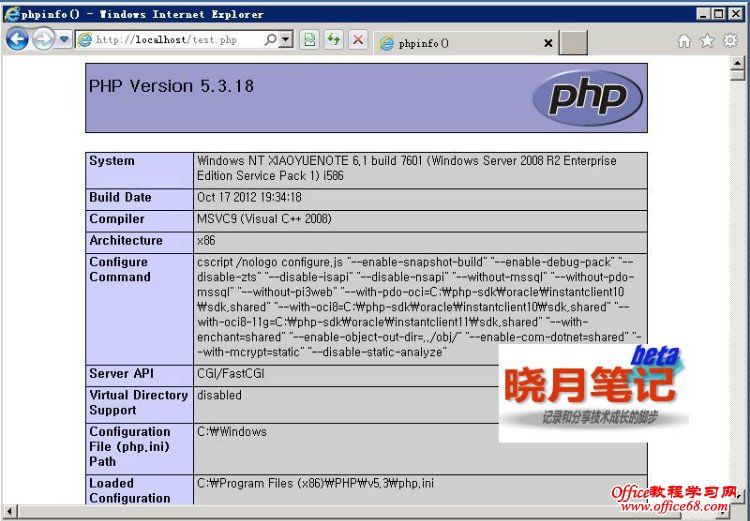Click the Internet Explorer title bar icon

click(x=11, y=13)
